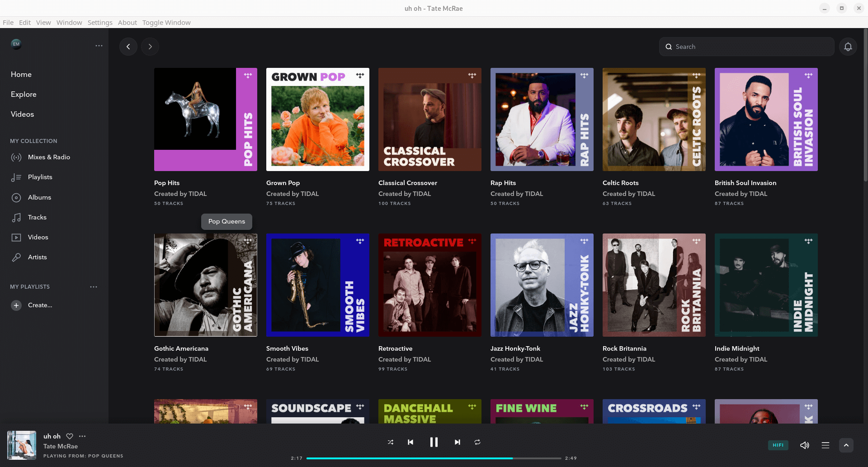Click the 'Jazz Honky-Tonk' title link
This screenshot has height=467, width=868.
[x=515, y=348]
